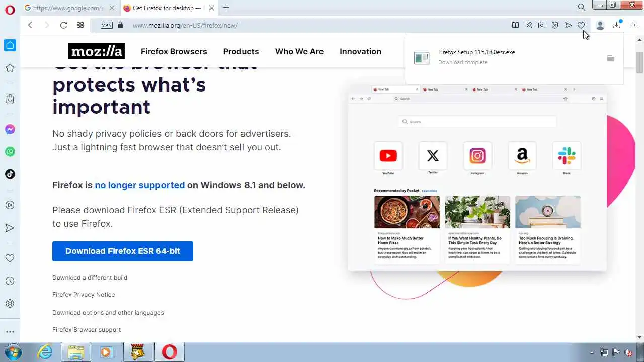
Task: Open the sidebar three-dots setup menu
Action: 10,332
